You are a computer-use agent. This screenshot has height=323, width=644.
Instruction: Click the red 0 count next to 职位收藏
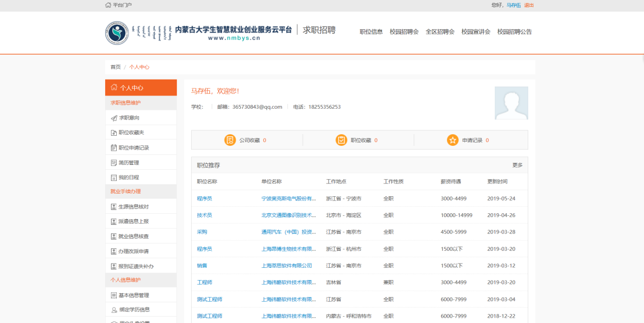coord(376,141)
